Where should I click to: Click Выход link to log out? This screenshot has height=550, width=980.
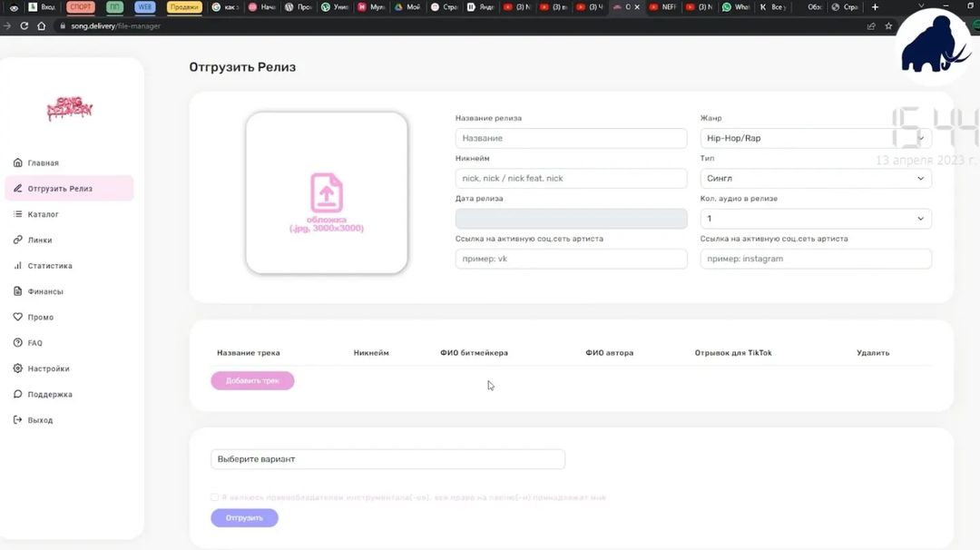(x=40, y=420)
